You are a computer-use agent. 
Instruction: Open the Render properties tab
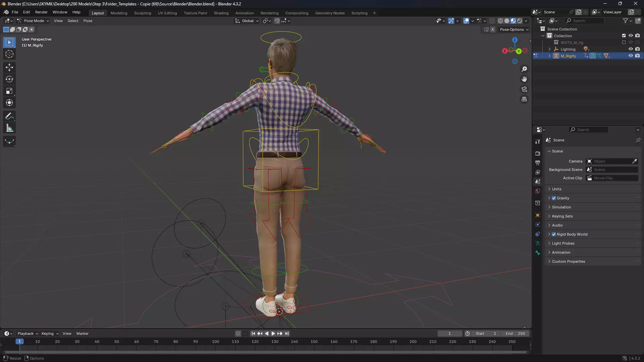[x=538, y=153]
